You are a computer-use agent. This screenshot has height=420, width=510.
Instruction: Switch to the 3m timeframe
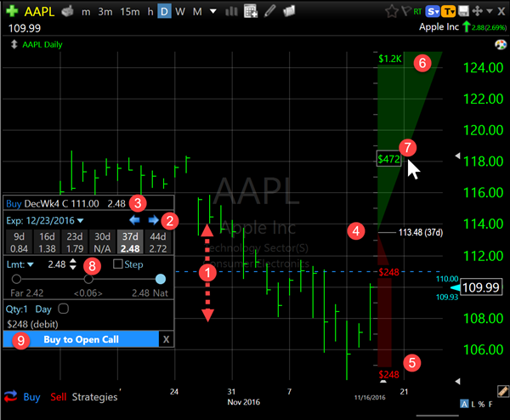[x=105, y=12]
